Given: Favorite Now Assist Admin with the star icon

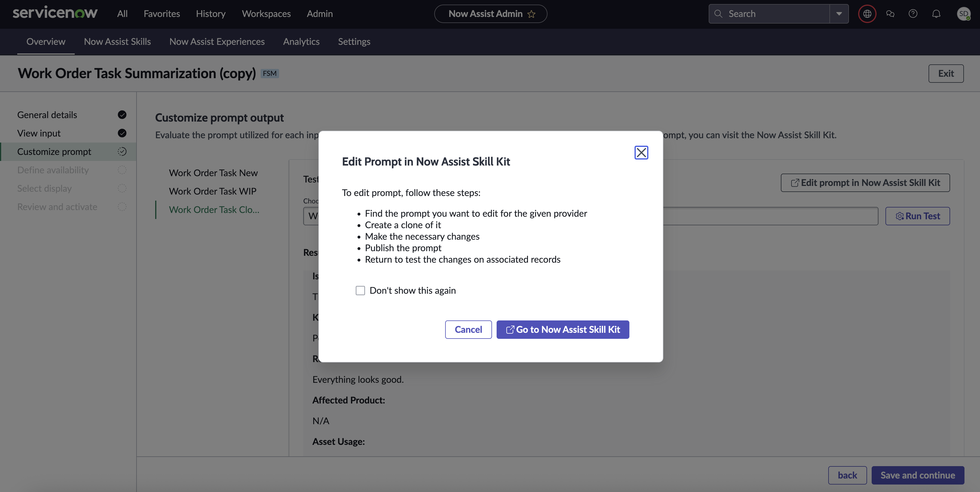Looking at the screenshot, I should 531,14.
